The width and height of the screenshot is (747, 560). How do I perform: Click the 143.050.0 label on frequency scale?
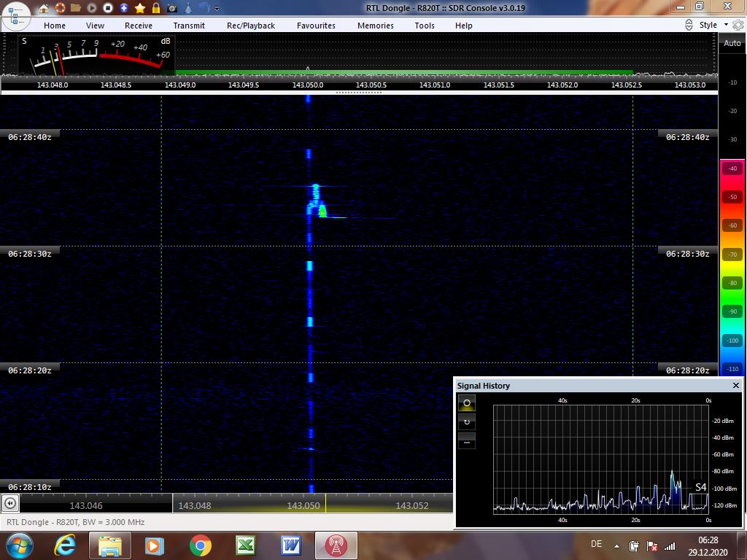point(308,85)
